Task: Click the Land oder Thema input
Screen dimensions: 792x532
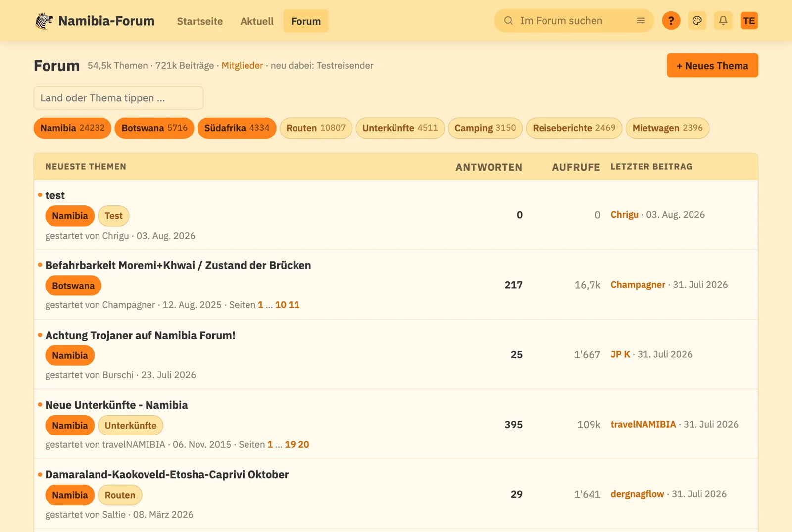Action: 118,98
